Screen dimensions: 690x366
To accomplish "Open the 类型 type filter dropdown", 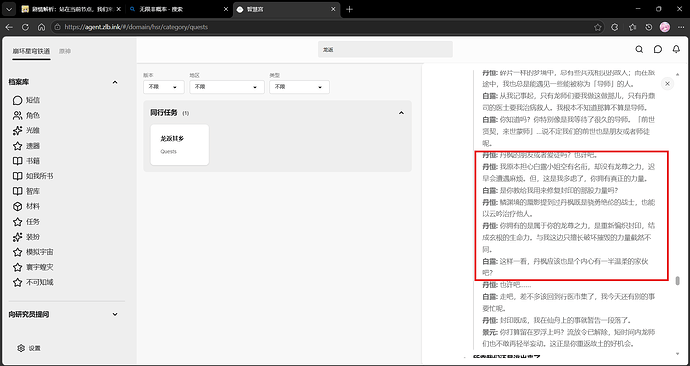I will point(299,87).
